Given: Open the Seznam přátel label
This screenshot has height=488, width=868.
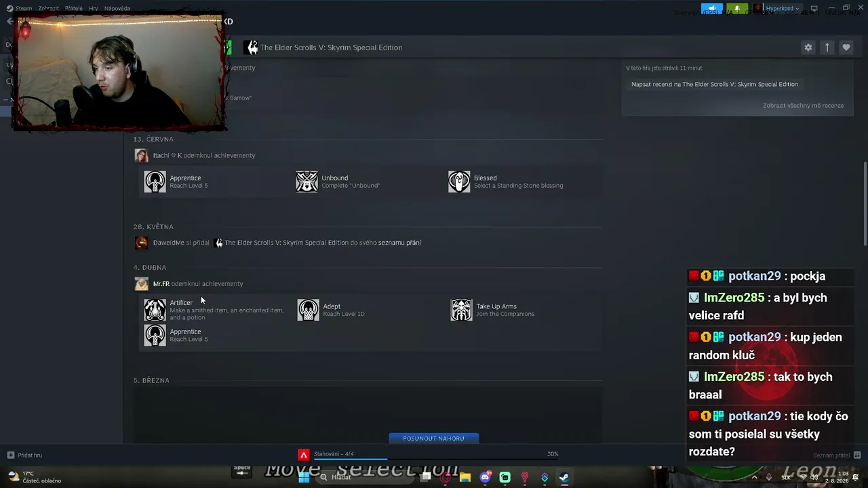Looking at the screenshot, I should pyautogui.click(x=831, y=455).
